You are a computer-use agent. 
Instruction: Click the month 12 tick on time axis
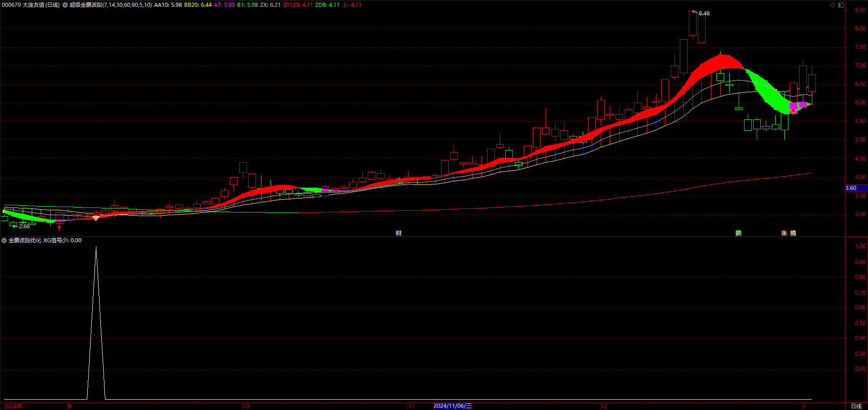[x=604, y=406]
